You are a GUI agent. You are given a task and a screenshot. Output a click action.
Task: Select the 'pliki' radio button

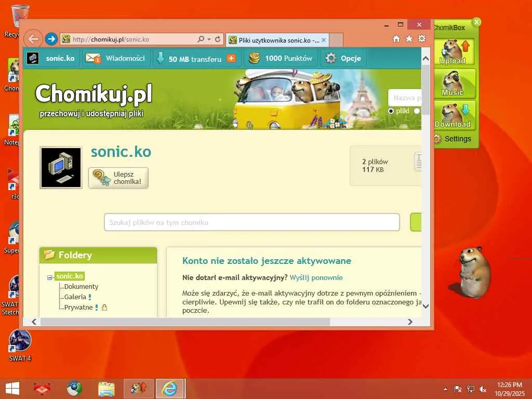pos(391,111)
